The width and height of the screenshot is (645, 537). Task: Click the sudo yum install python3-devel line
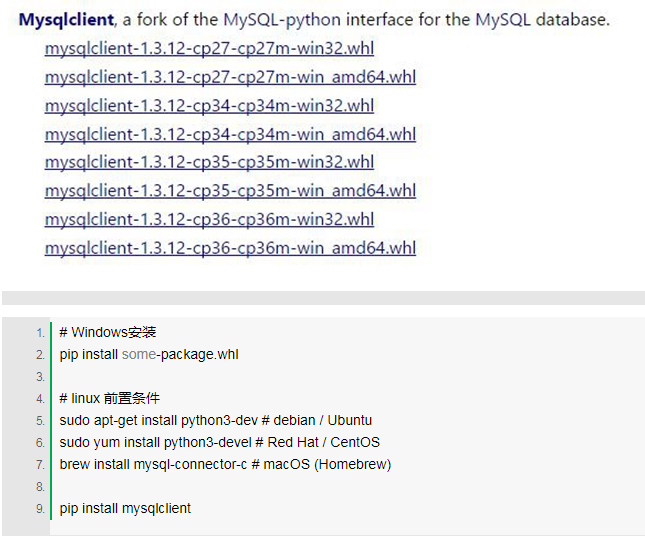click(x=219, y=442)
